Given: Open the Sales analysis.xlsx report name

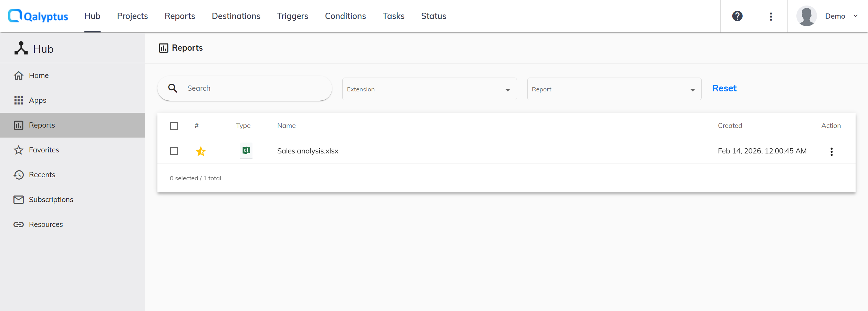Looking at the screenshot, I should coord(308,151).
